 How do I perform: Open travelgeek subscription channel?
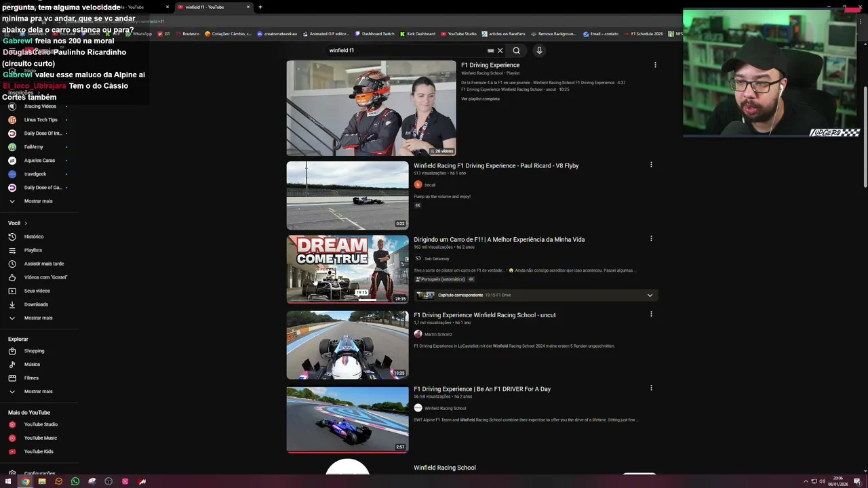point(35,174)
